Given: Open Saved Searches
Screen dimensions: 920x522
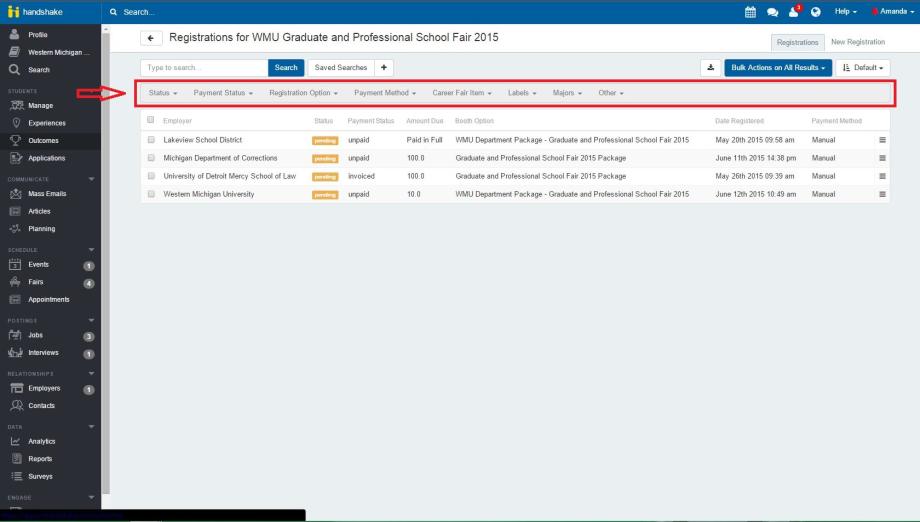Looking at the screenshot, I should (x=341, y=67).
